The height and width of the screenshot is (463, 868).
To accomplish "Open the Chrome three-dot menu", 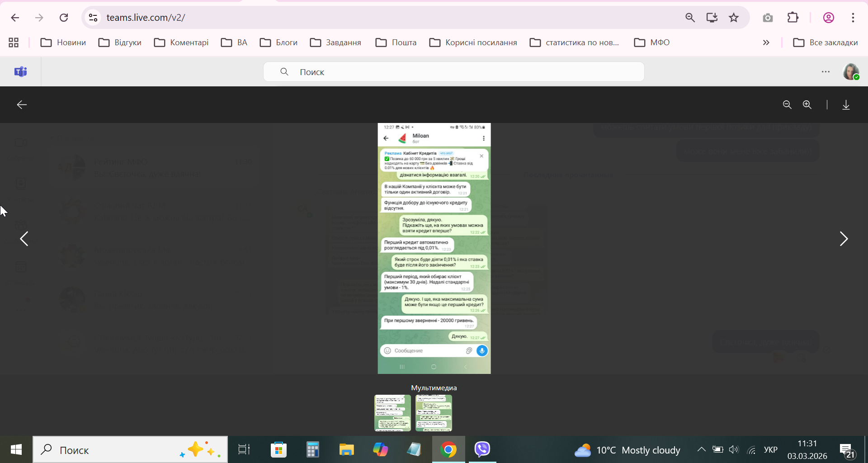I will point(853,18).
